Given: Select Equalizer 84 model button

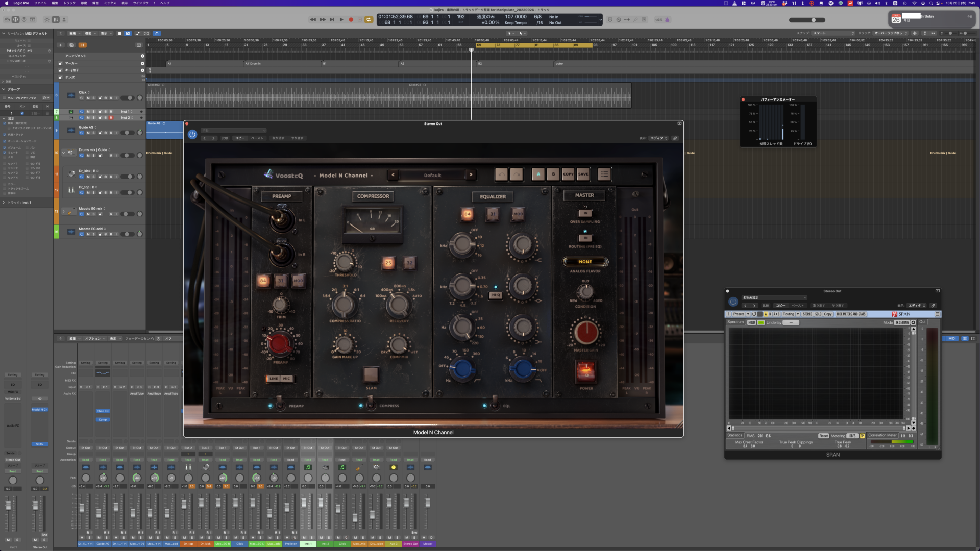Looking at the screenshot, I should tap(467, 214).
